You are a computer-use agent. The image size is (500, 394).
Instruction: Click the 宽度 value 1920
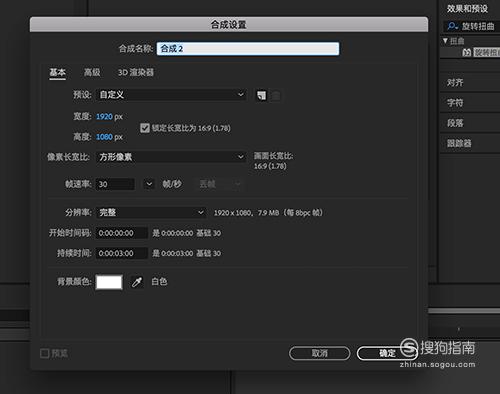pyautogui.click(x=104, y=117)
